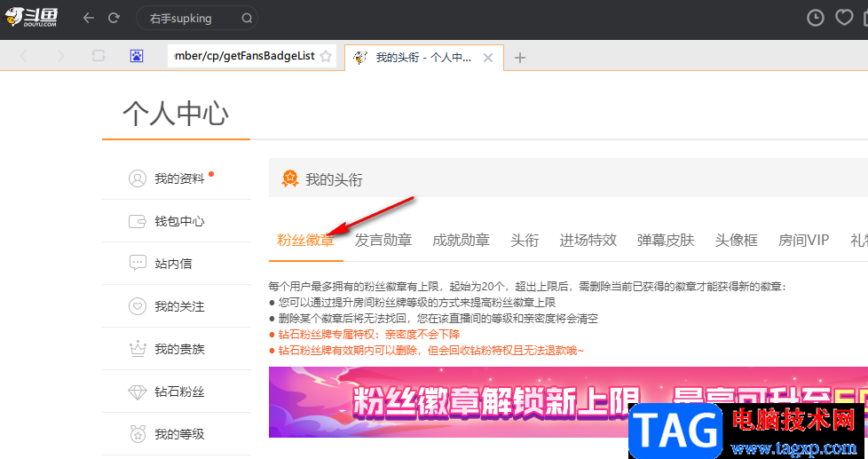
Task: Open history via the clock icon
Action: tap(816, 19)
